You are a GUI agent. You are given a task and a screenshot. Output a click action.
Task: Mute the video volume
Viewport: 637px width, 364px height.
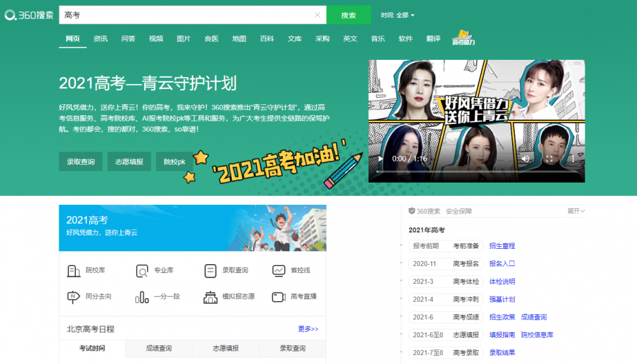click(526, 158)
